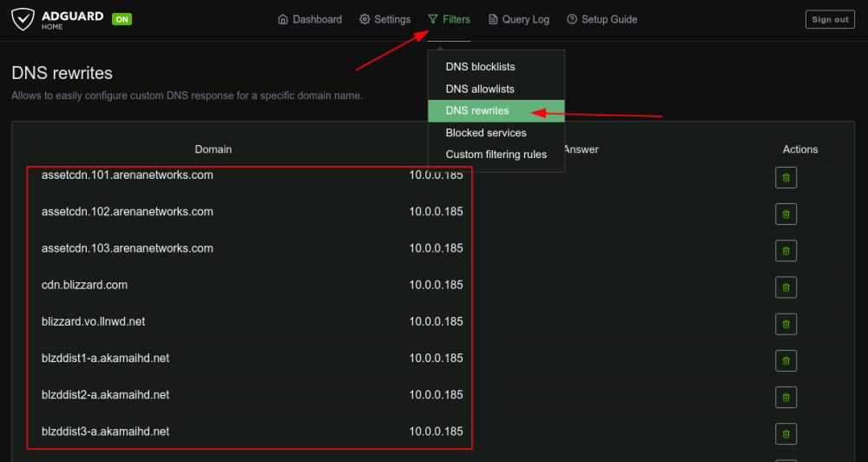
Task: Delete the assetcdn.101.arenanetworks.com rewrite
Action: 786,178
